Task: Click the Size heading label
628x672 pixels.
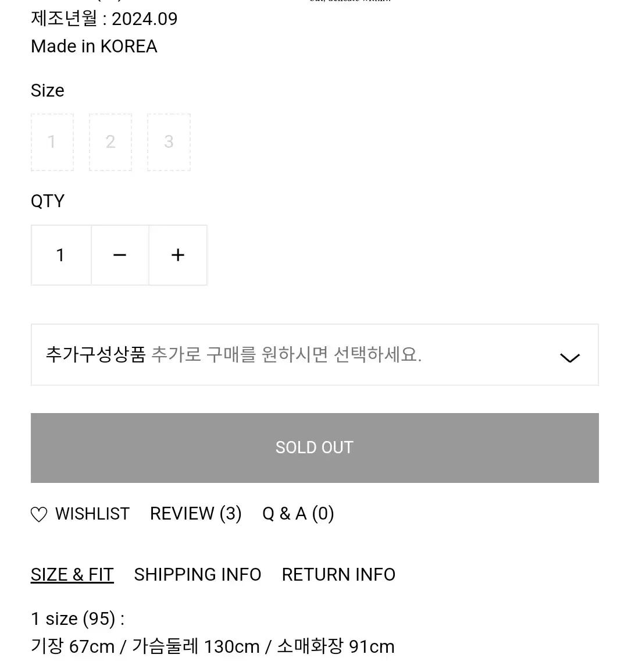Action: (x=48, y=90)
